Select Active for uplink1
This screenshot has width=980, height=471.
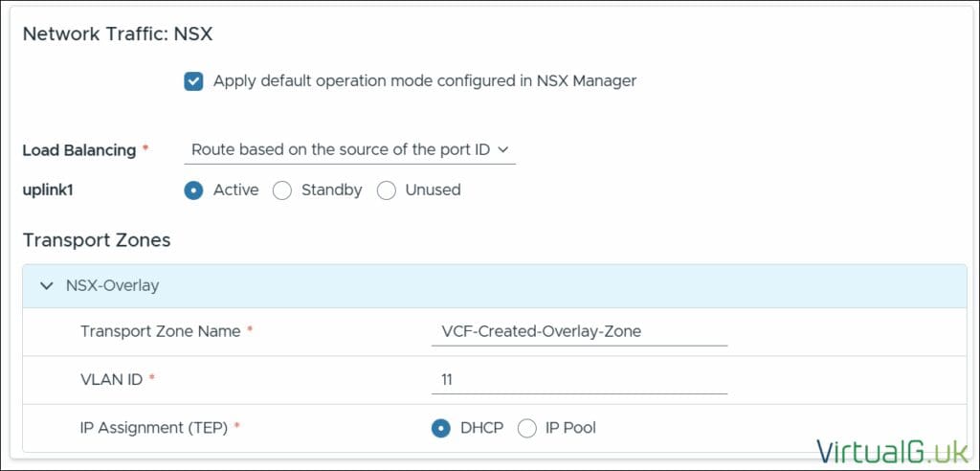pyautogui.click(x=193, y=191)
